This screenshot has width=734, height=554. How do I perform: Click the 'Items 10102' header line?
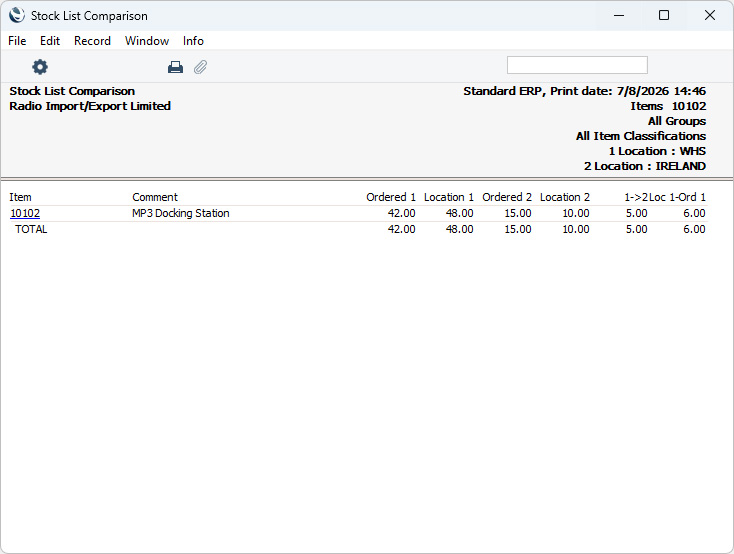668,106
